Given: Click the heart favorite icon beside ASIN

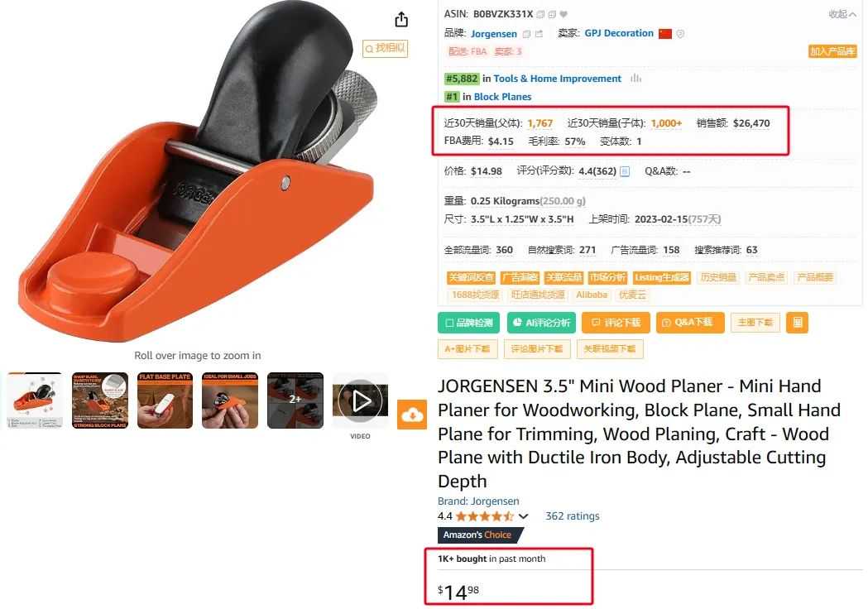Looking at the screenshot, I should click(563, 14).
